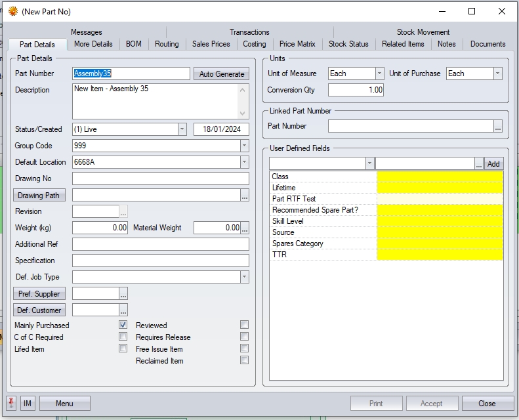Viewport: 519px width, 420px height.
Task: Click the Pref. Supplier lookup ellipsis button
Action: click(123, 294)
